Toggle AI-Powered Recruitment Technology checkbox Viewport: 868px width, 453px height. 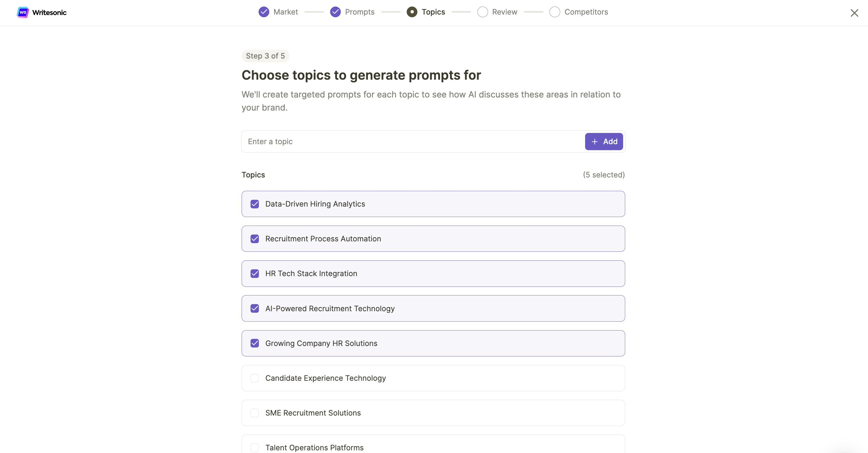click(x=255, y=309)
